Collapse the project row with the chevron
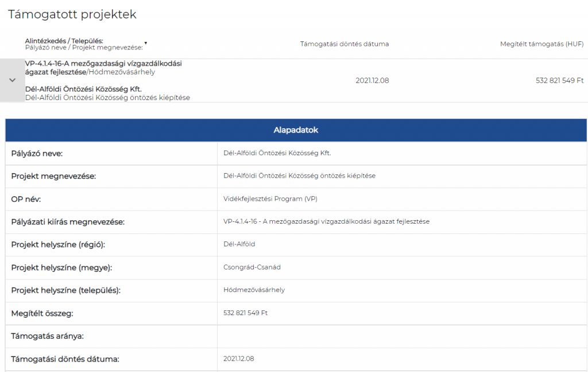Screen dimensions: 588x372 click(12, 80)
